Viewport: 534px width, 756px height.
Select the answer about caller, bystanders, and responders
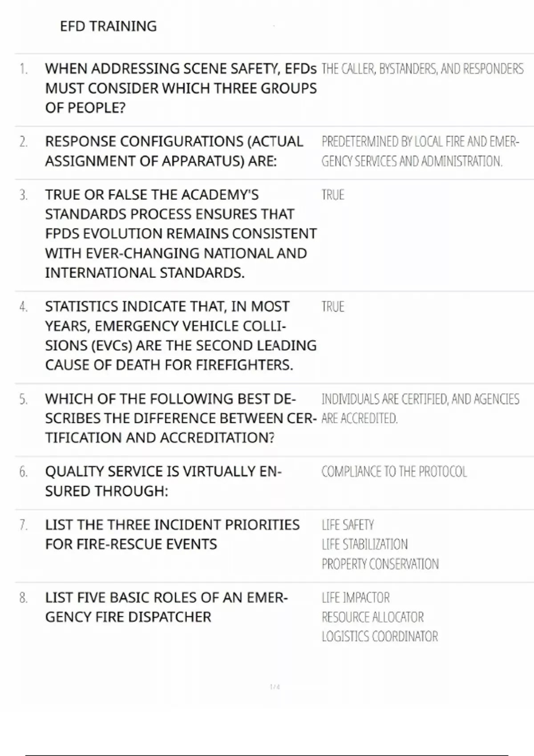click(422, 69)
